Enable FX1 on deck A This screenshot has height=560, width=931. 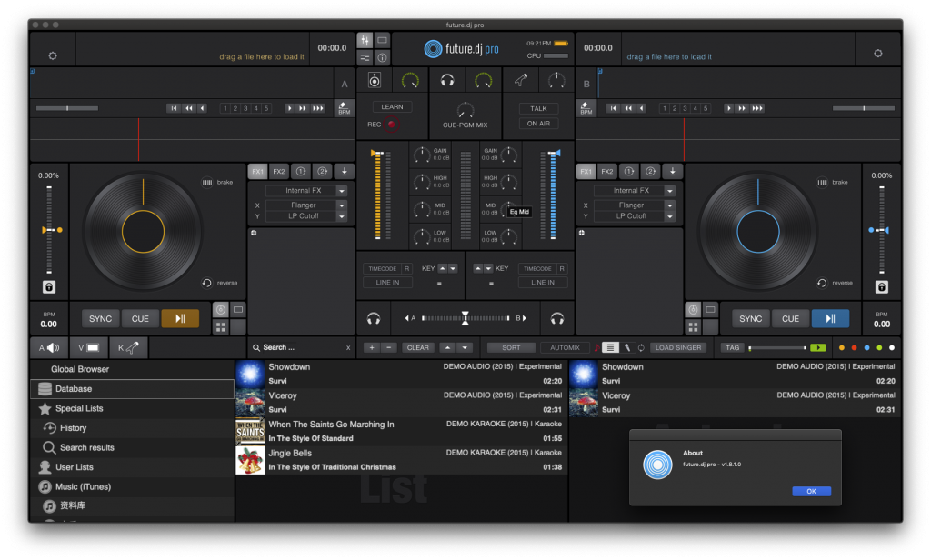tap(257, 171)
